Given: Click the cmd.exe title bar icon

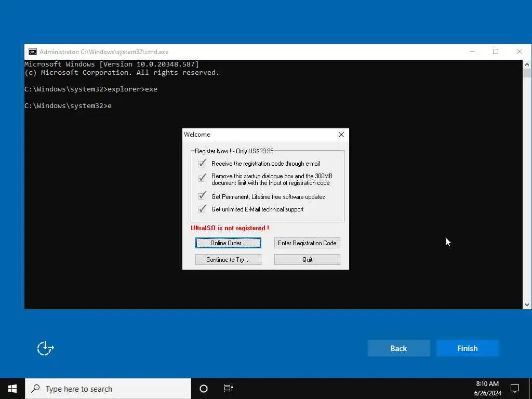Looking at the screenshot, I should pyautogui.click(x=33, y=52).
